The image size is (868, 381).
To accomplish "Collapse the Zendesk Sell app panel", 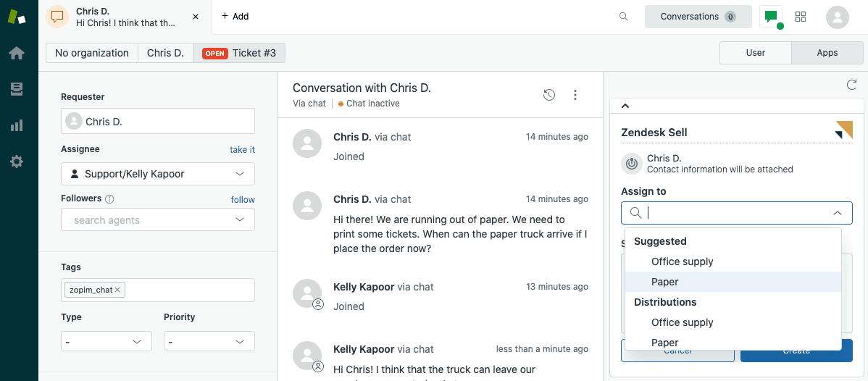I will click(625, 106).
